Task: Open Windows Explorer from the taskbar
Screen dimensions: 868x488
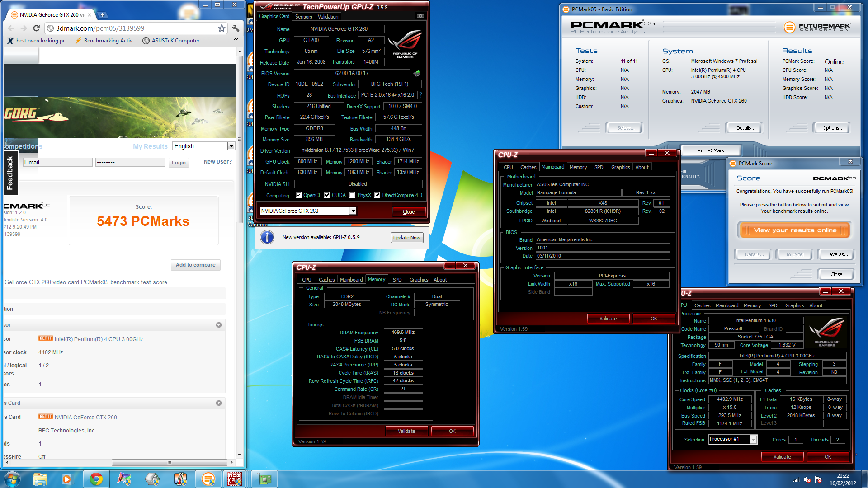Action: tap(40, 479)
